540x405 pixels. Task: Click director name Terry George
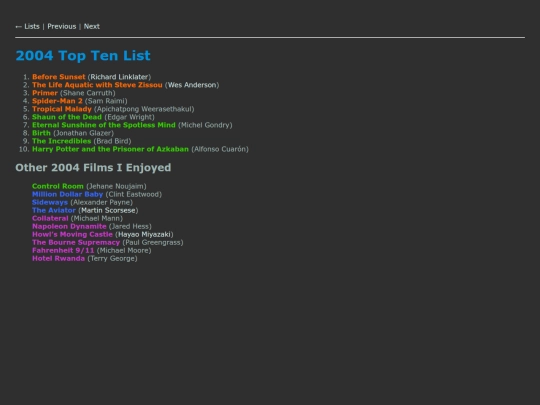[112, 259]
